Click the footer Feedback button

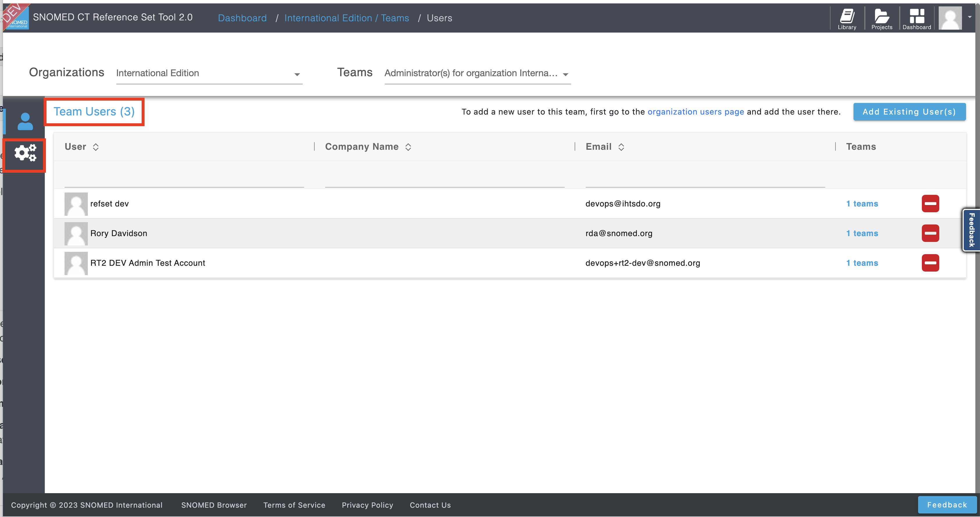[x=947, y=505]
